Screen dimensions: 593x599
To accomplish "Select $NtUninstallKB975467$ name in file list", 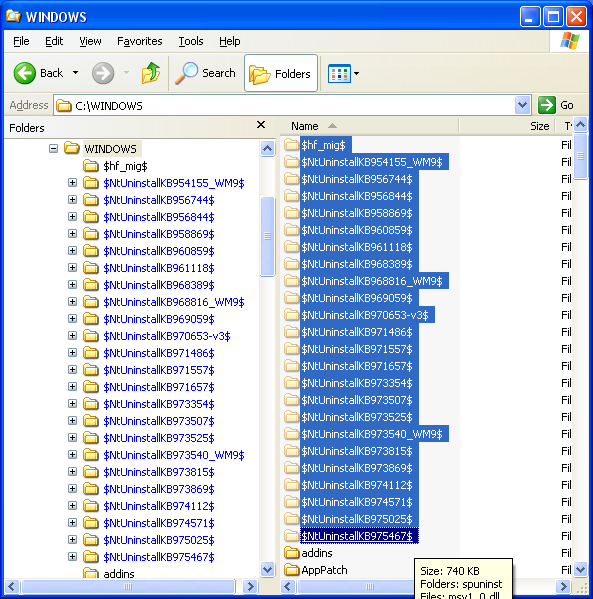I will pyautogui.click(x=357, y=536).
